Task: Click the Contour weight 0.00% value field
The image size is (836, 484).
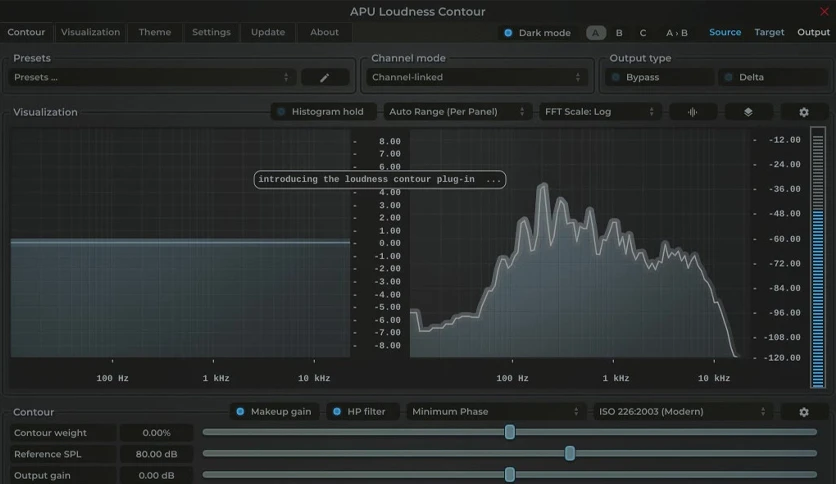Action: pos(156,433)
